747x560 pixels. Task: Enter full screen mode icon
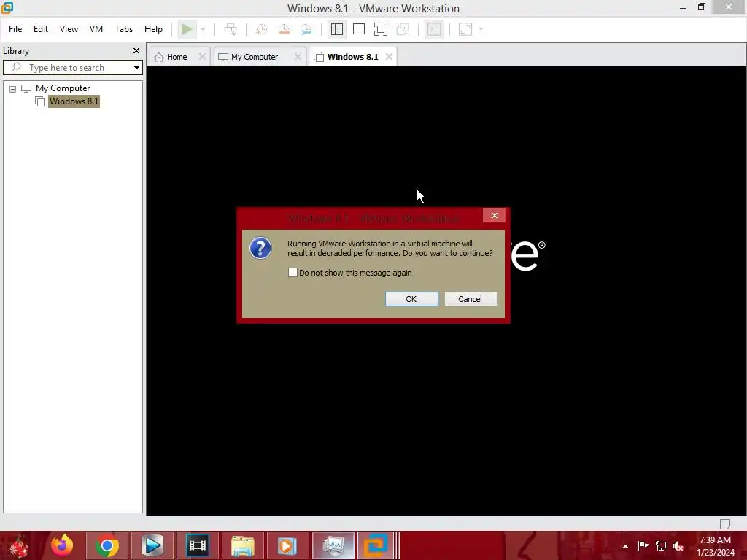point(381,29)
